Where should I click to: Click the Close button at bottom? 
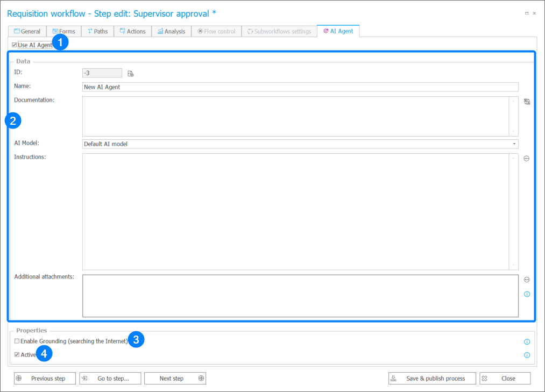click(x=505, y=379)
